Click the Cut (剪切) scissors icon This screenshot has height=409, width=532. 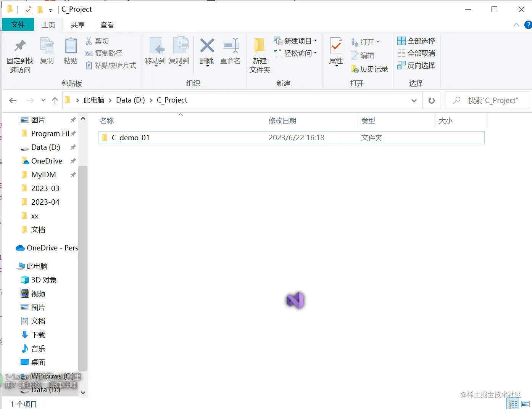(x=89, y=41)
